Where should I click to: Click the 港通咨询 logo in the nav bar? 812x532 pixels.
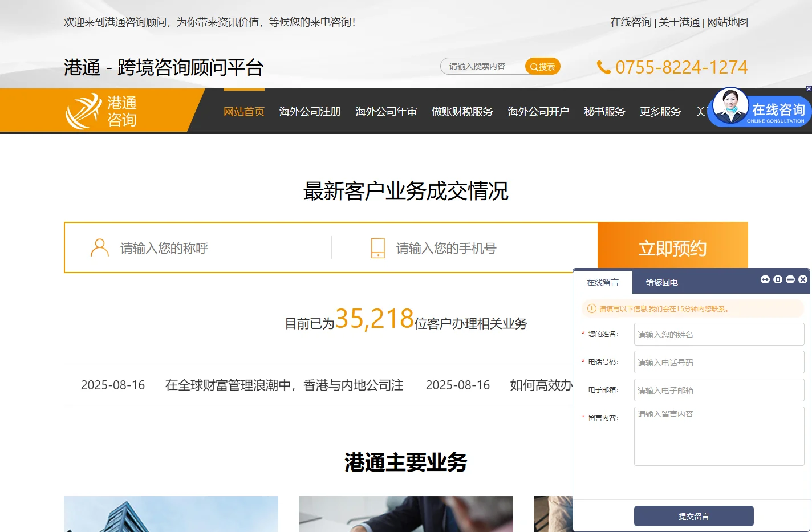[101, 111]
